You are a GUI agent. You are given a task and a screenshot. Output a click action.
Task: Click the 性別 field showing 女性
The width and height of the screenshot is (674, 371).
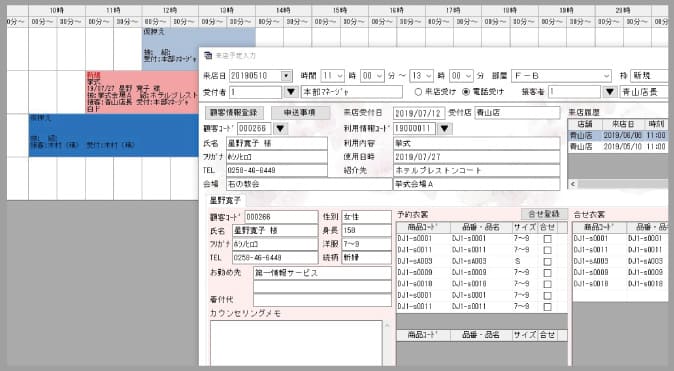pyautogui.click(x=366, y=217)
